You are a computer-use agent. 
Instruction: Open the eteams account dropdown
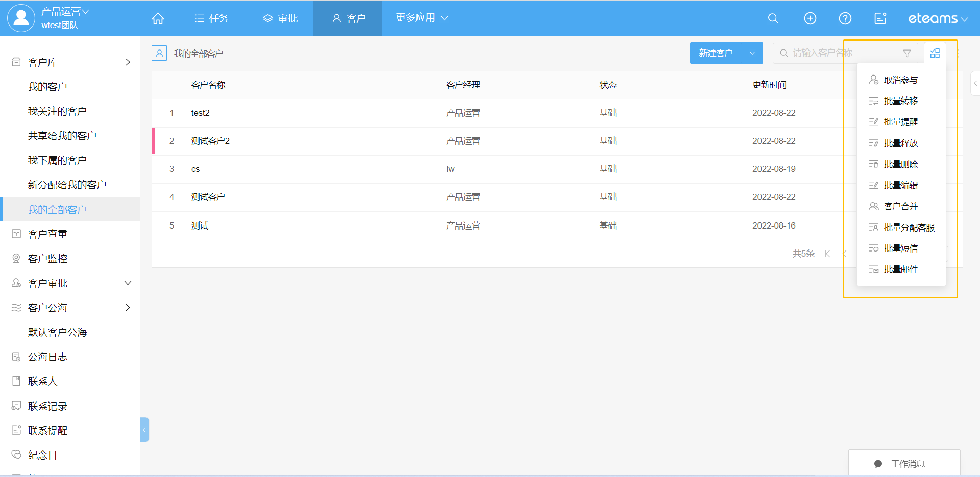[938, 19]
